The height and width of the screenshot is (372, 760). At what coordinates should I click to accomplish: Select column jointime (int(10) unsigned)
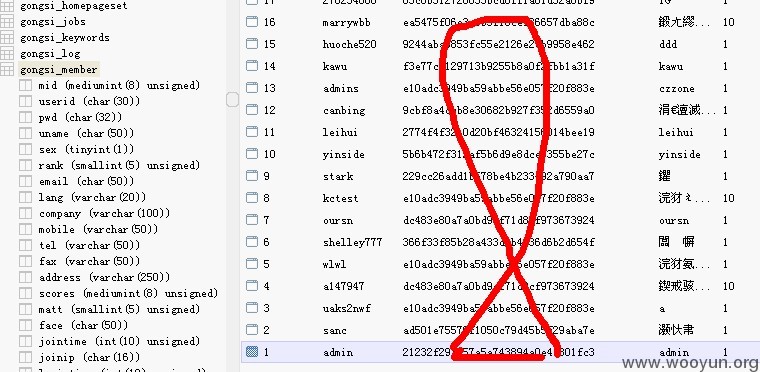click(x=119, y=342)
